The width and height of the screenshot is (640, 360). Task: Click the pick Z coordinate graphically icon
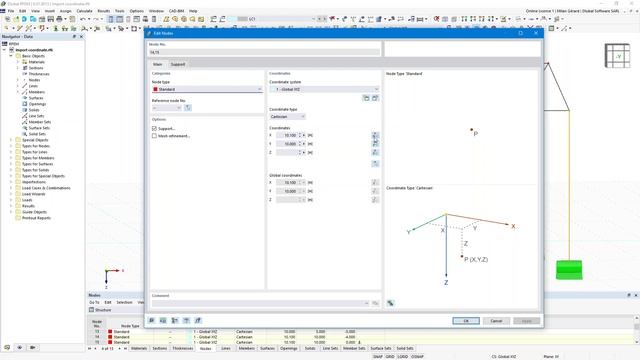point(375,152)
